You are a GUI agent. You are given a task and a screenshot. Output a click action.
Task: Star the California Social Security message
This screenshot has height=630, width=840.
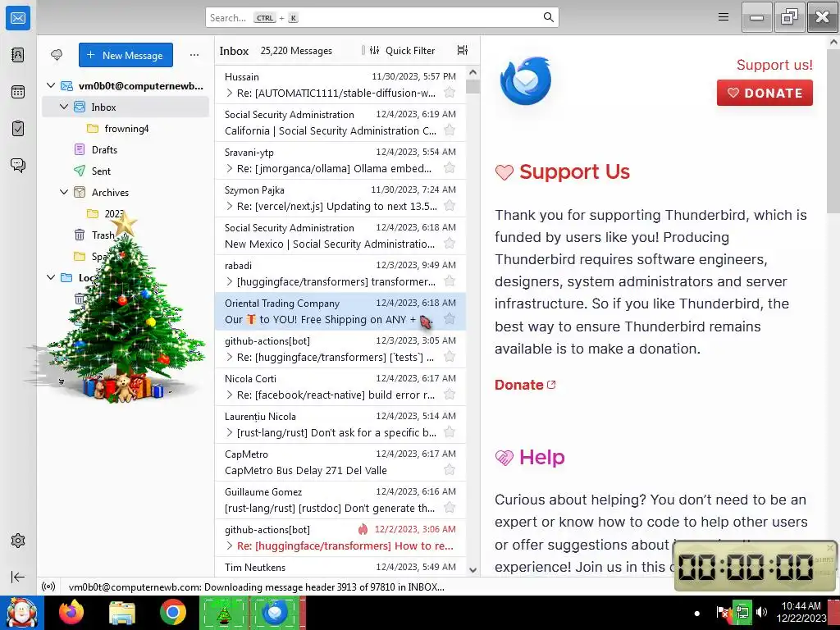click(450, 130)
